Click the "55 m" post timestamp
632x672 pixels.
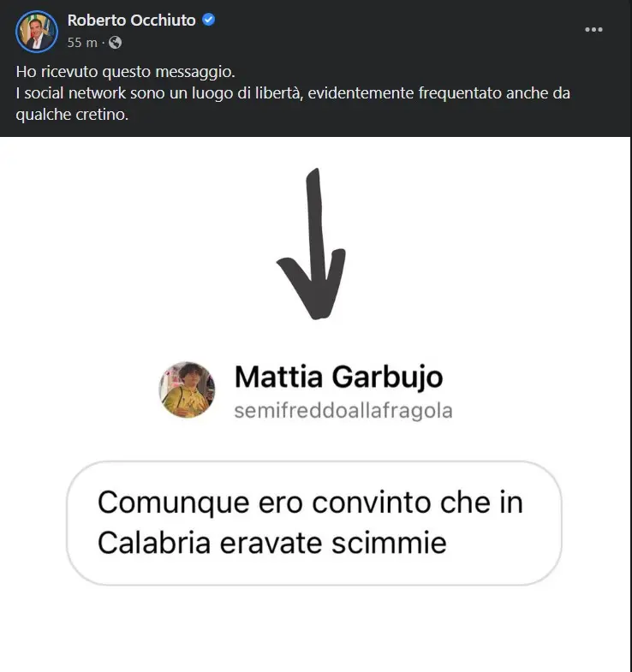[x=82, y=42]
